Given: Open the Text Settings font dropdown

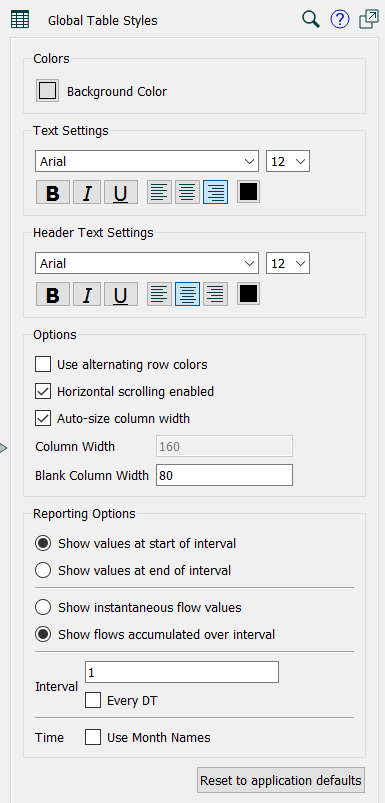Looking at the screenshot, I should (x=147, y=161).
